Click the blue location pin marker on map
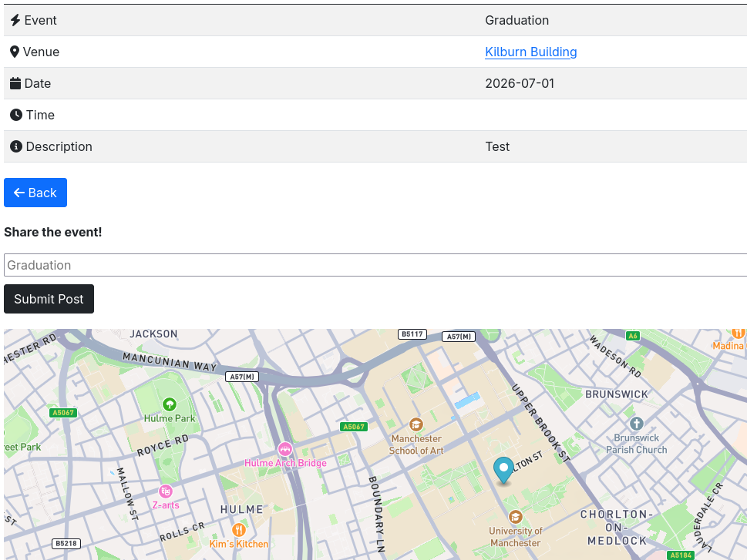The height and width of the screenshot is (560, 747). pyautogui.click(x=503, y=469)
